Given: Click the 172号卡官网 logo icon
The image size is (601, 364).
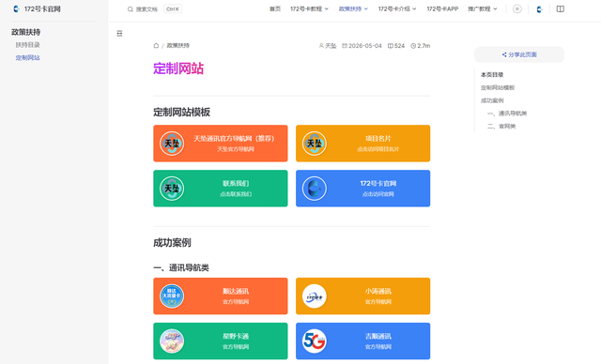Looking at the screenshot, I should coord(16,8).
